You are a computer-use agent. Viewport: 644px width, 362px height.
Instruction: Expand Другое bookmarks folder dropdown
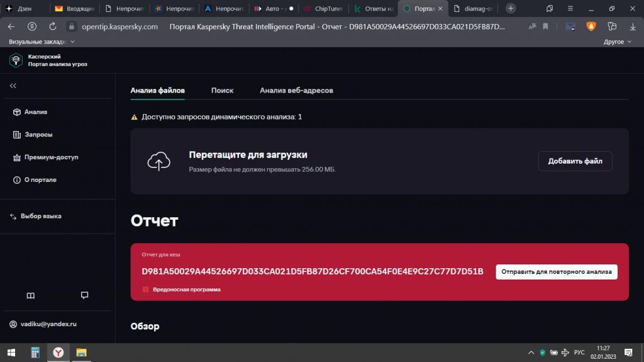[618, 42]
